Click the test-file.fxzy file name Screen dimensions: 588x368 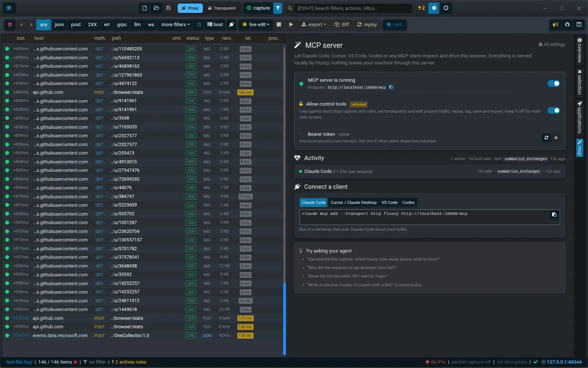(19, 362)
